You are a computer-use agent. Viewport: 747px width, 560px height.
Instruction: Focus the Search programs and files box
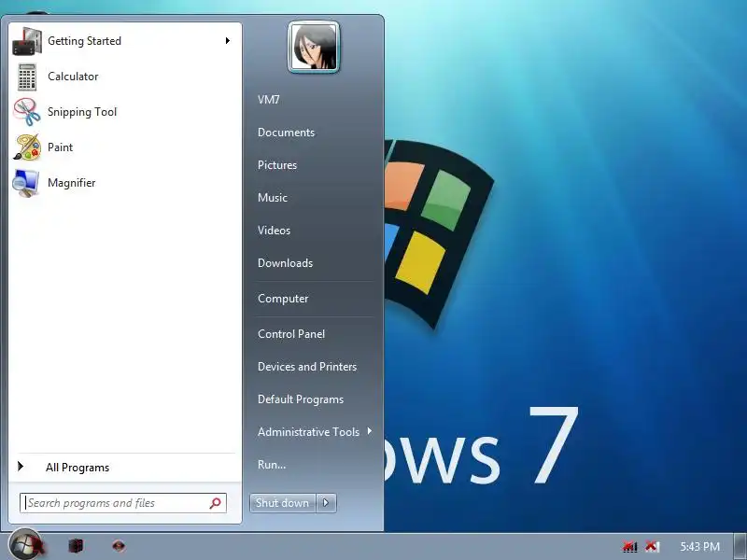click(x=123, y=503)
